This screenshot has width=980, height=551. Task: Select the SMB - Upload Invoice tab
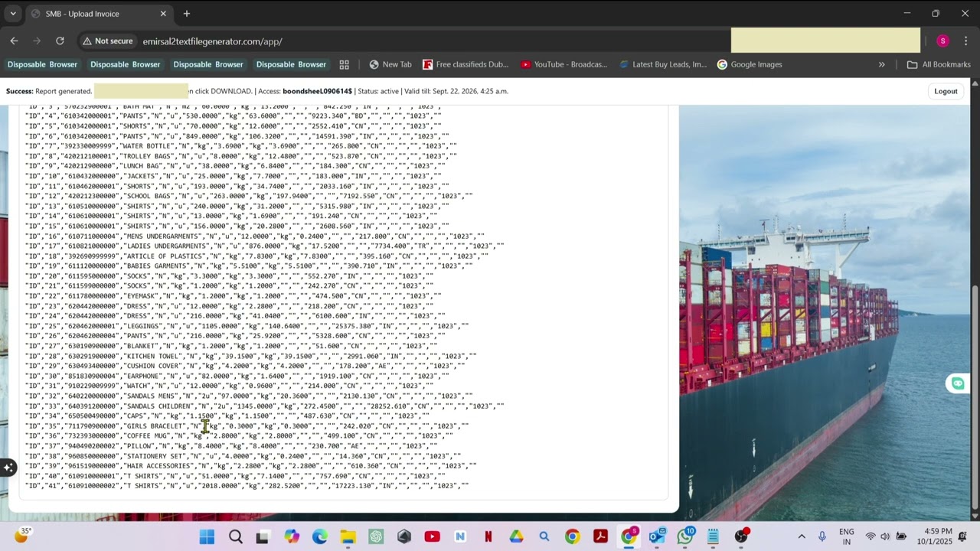(98, 14)
